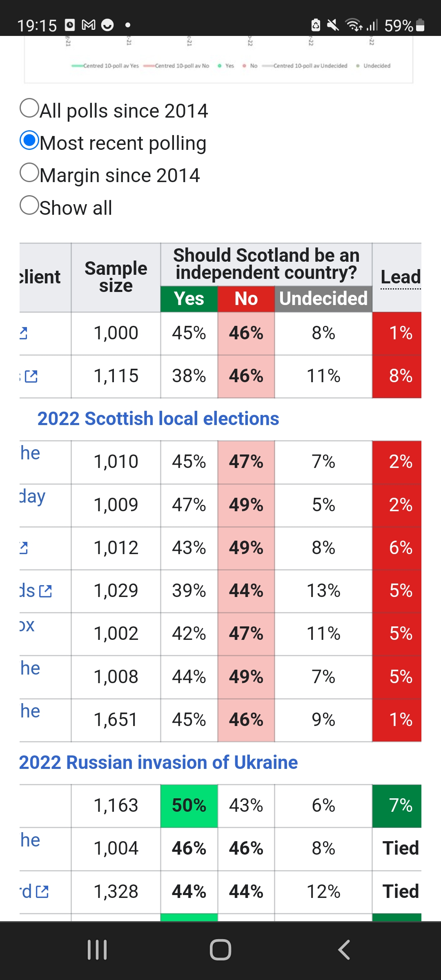This screenshot has width=441, height=980.
Task: Tap the green 'Yes' column header
Action: [189, 299]
